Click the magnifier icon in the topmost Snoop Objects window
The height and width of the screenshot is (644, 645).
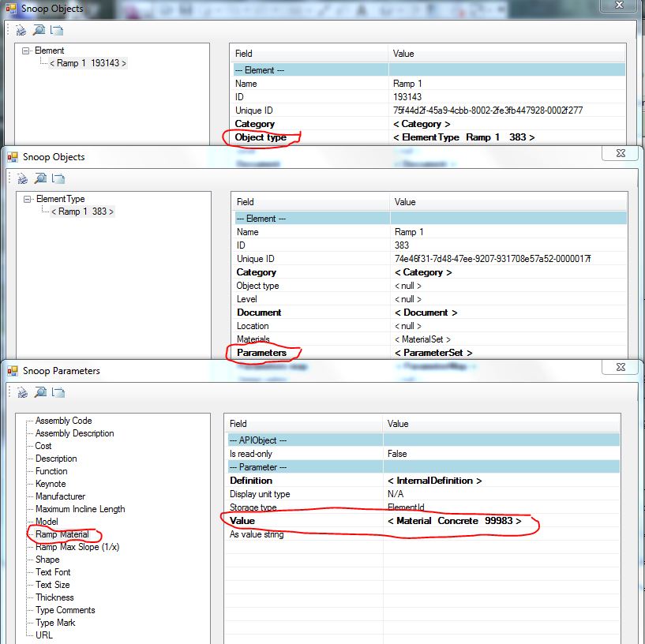pos(39,30)
